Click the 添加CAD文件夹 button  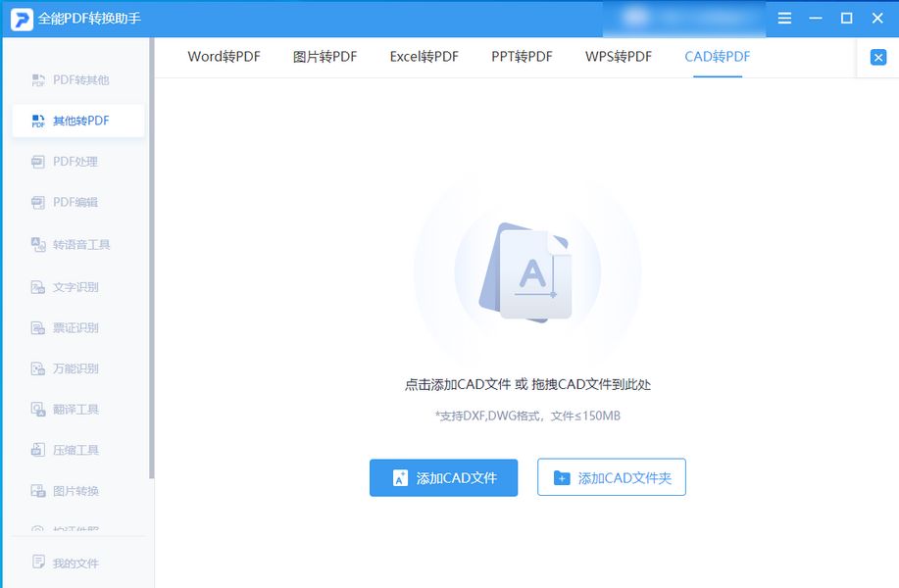[611, 478]
